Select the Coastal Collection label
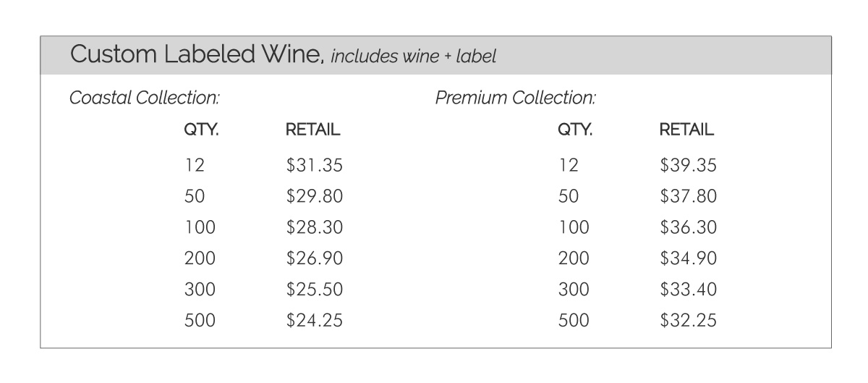Viewport: 868px width, 383px height. (x=144, y=97)
